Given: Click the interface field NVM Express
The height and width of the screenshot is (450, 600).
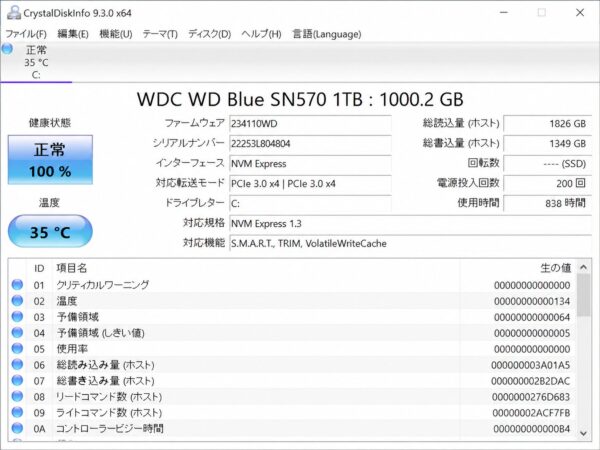Looking at the screenshot, I should point(310,163).
